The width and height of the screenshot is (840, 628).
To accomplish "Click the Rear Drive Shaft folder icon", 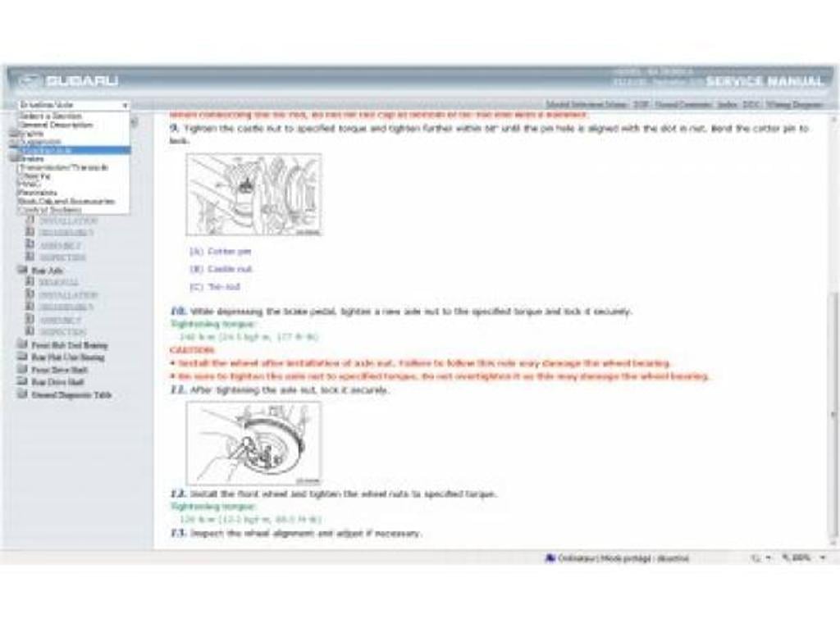I will (22, 382).
